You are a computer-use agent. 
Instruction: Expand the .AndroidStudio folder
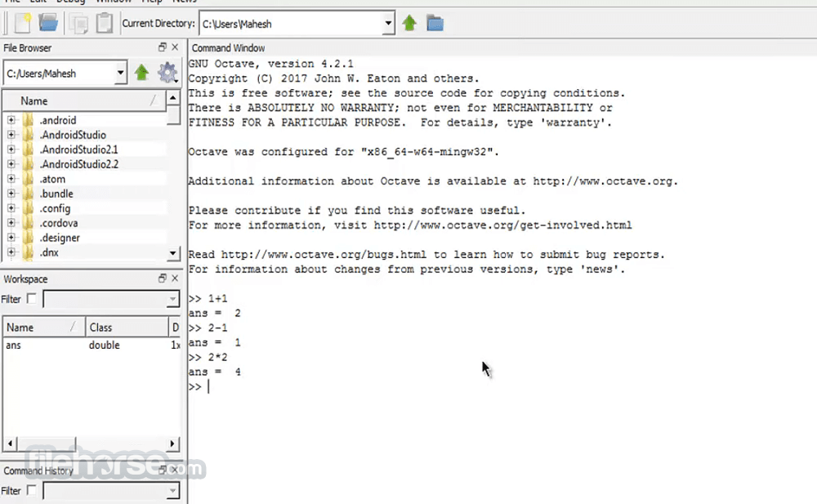coord(11,135)
